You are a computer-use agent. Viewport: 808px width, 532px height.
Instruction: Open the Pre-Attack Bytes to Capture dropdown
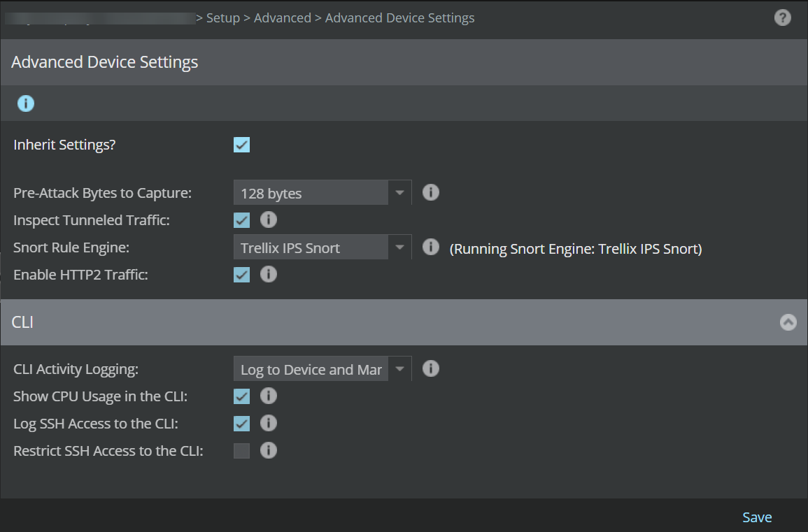tap(323, 193)
